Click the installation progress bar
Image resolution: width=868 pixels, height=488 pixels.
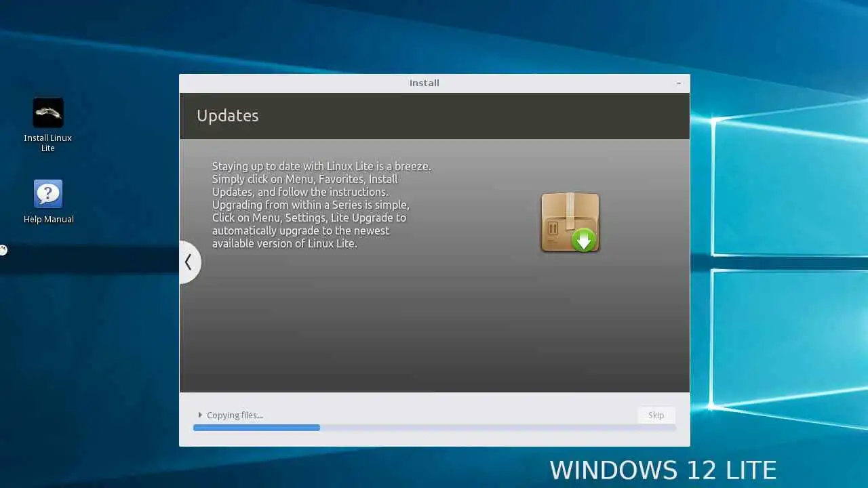[435, 428]
